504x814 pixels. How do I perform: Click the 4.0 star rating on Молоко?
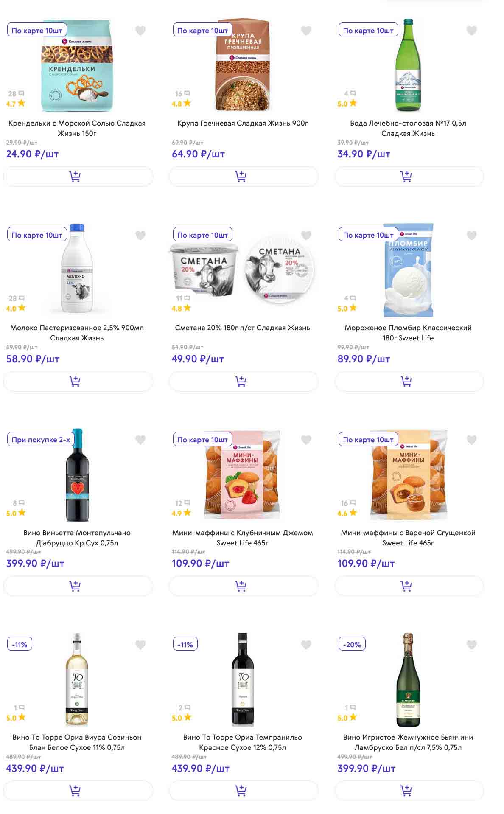(x=16, y=309)
